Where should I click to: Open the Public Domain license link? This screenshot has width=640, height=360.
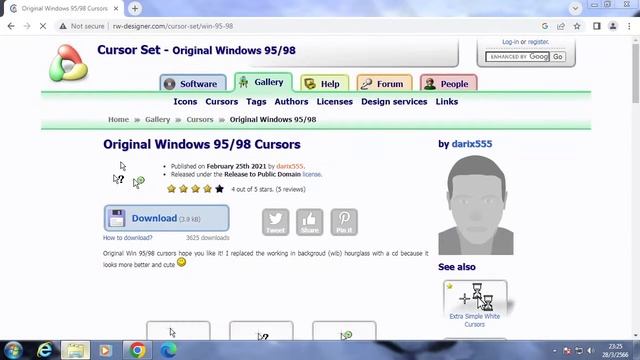312,174
